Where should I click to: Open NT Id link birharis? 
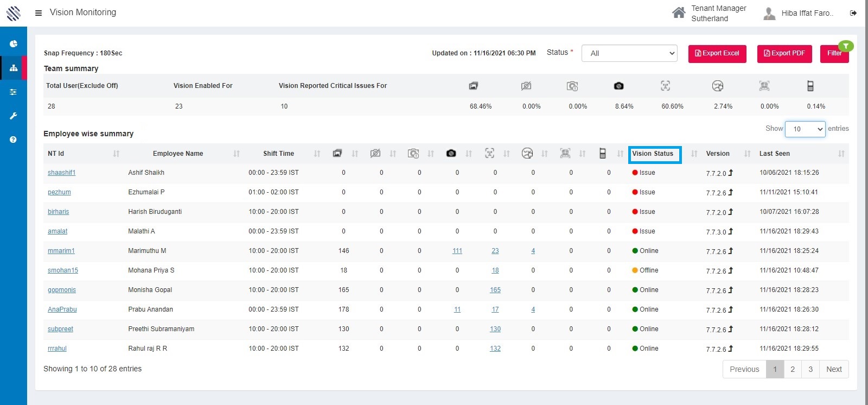click(x=58, y=212)
